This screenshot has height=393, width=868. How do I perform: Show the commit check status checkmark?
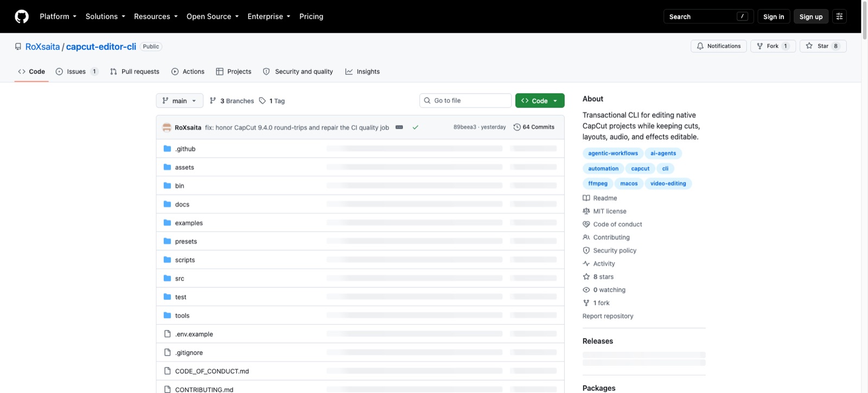click(x=415, y=128)
